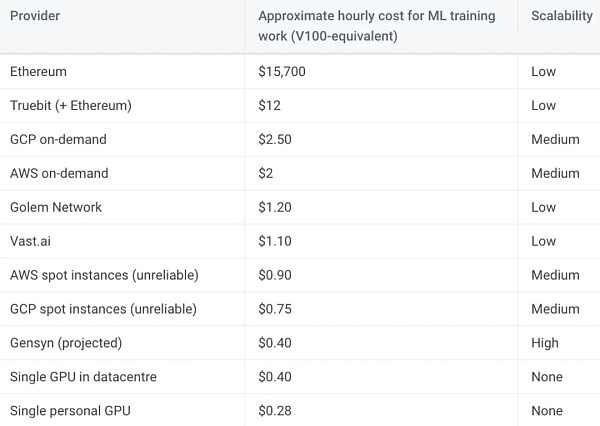Click the $0.90 cost cell
Image resolution: width=600 pixels, height=426 pixels.
(275, 275)
